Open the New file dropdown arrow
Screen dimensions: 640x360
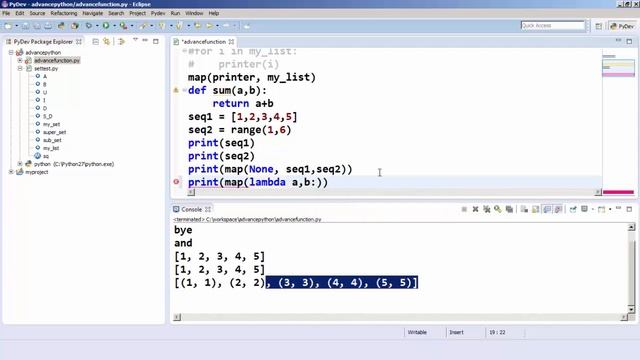(17, 26)
